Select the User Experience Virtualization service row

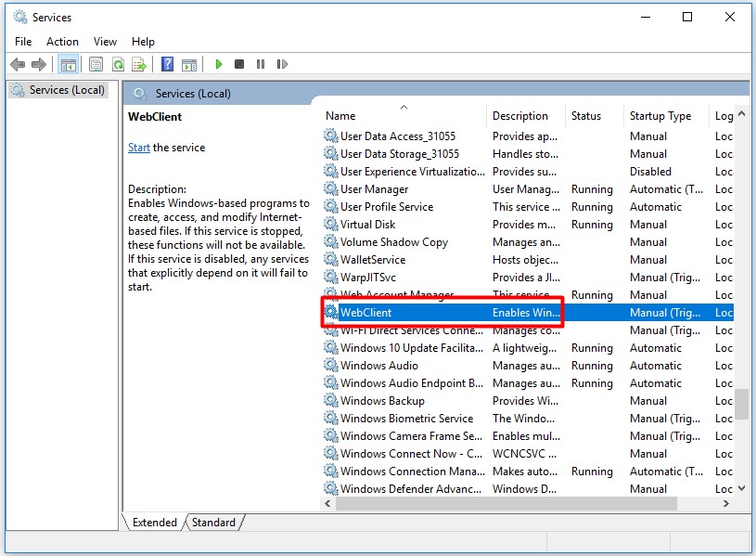click(528, 172)
